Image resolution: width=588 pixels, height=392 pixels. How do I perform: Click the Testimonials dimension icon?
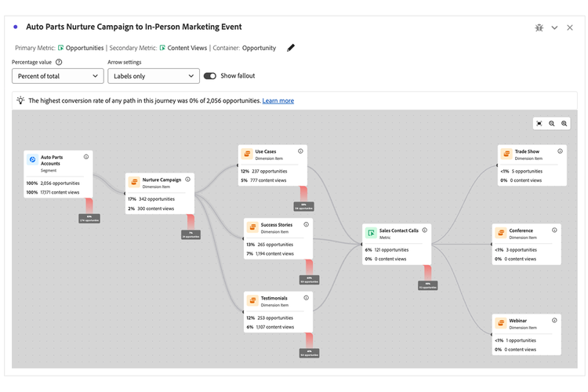[252, 300]
